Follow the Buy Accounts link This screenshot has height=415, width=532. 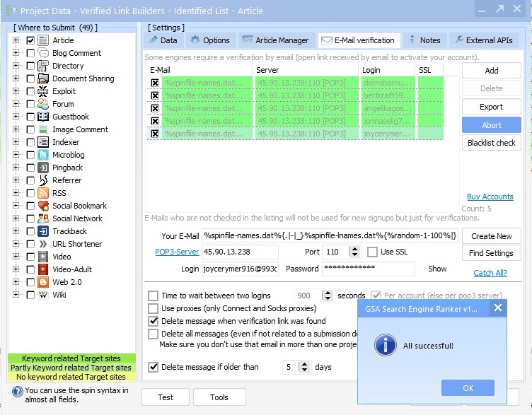point(490,197)
